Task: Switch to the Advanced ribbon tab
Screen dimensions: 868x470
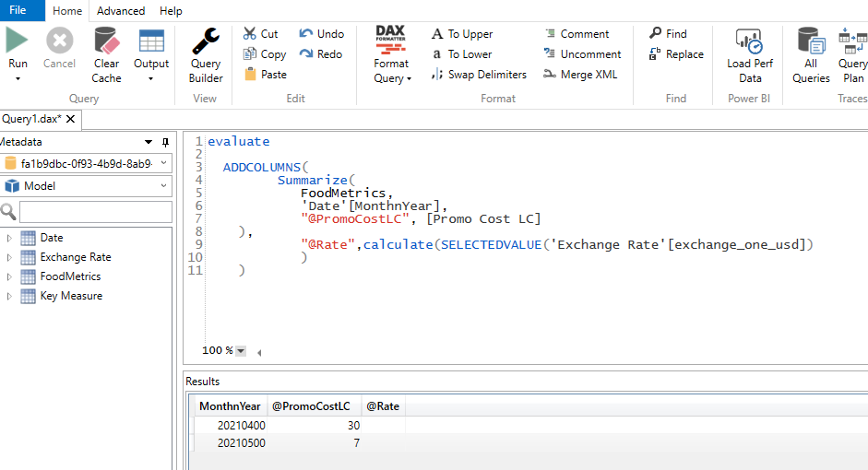Action: tap(121, 10)
